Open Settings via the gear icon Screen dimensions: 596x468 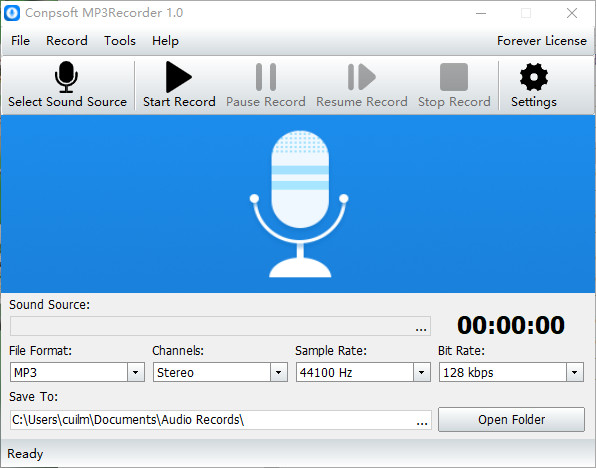[534, 77]
